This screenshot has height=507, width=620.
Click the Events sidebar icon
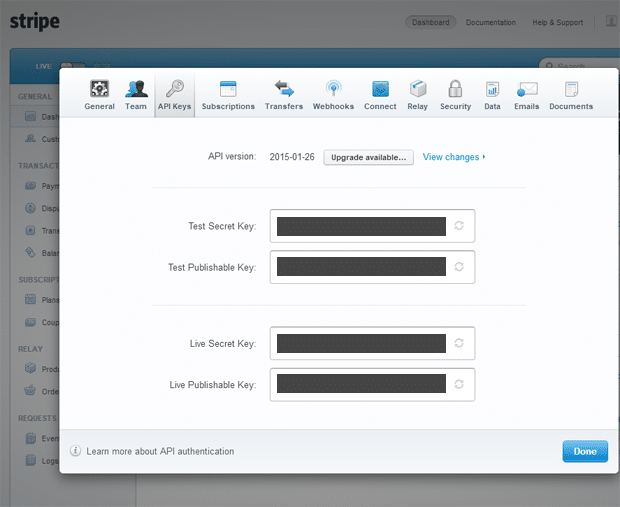point(30,438)
